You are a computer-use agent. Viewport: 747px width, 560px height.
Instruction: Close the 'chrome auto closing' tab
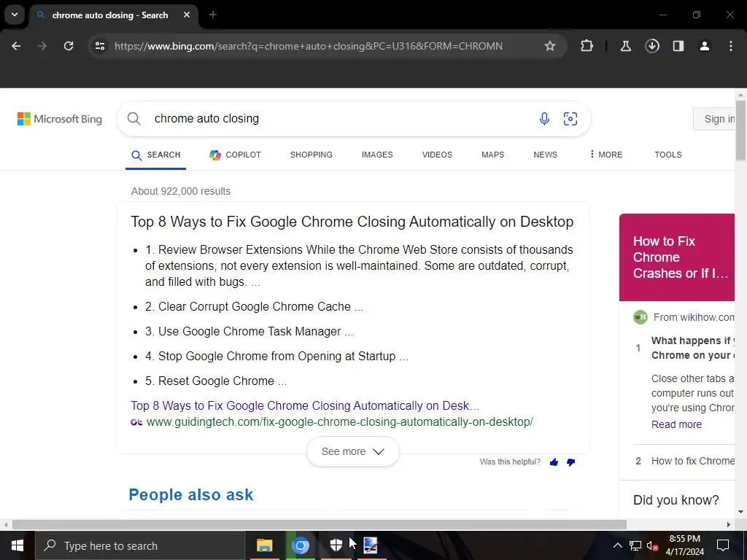[187, 15]
